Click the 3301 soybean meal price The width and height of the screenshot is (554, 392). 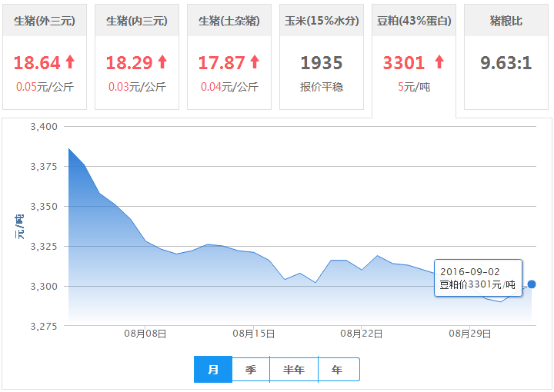tap(404, 63)
